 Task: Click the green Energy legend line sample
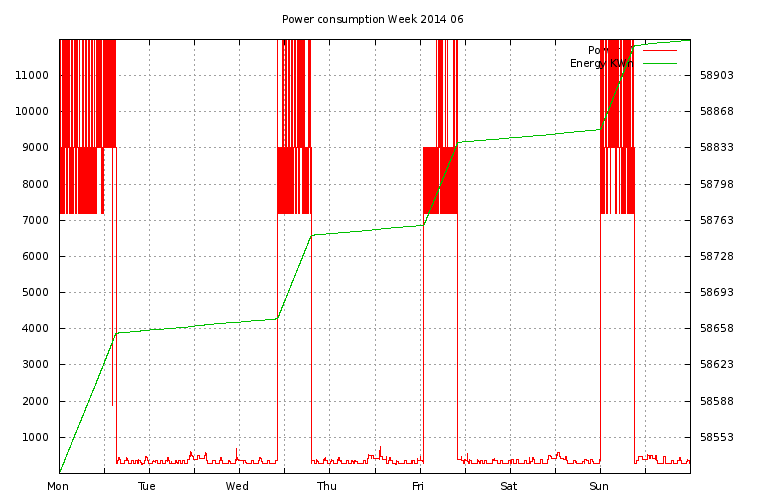click(660, 63)
